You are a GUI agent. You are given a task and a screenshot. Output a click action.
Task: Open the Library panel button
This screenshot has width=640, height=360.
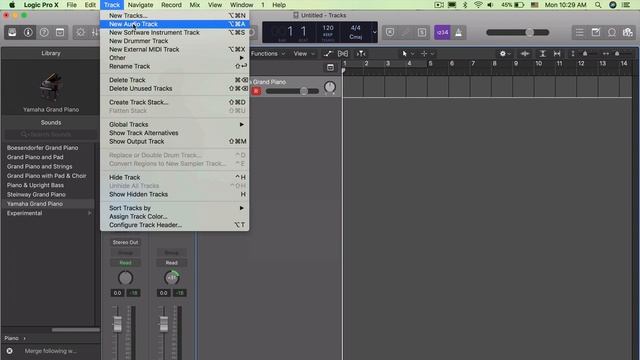(12, 32)
